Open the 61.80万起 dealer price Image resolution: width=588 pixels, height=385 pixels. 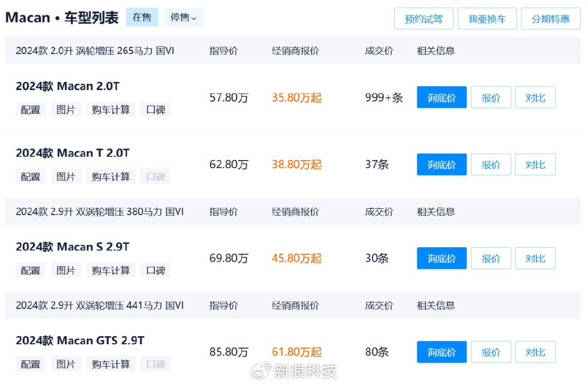coord(297,352)
